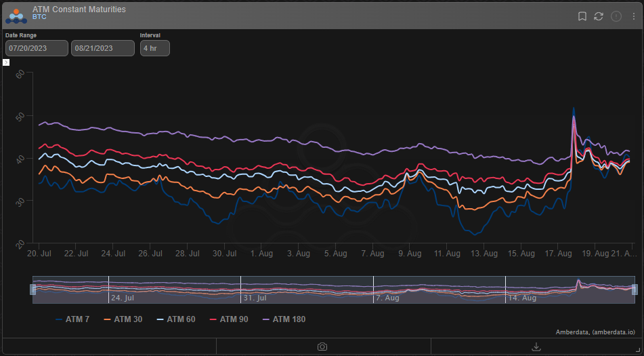Viewport: 644px width, 356px height.
Task: Click the 20. Jul x-axis label
Action: point(39,253)
